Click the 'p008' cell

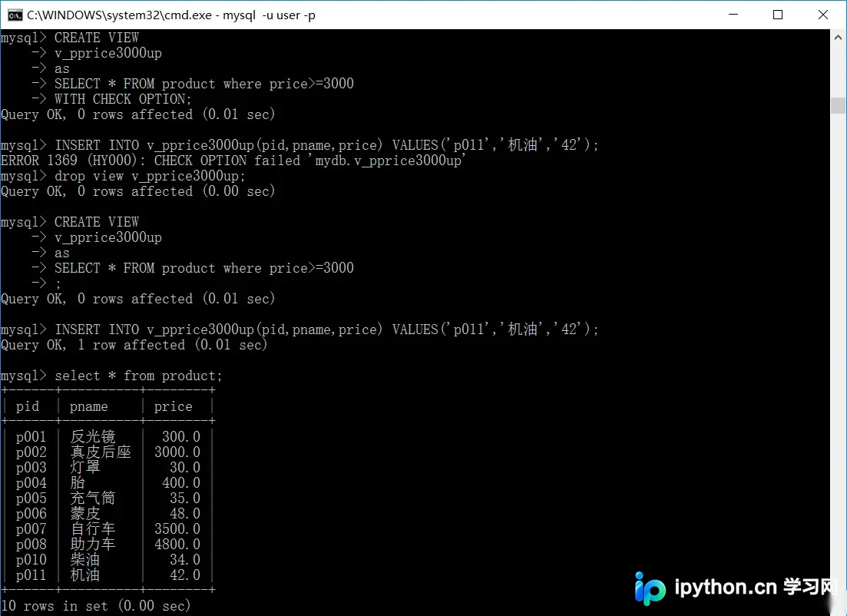pyautogui.click(x=31, y=544)
